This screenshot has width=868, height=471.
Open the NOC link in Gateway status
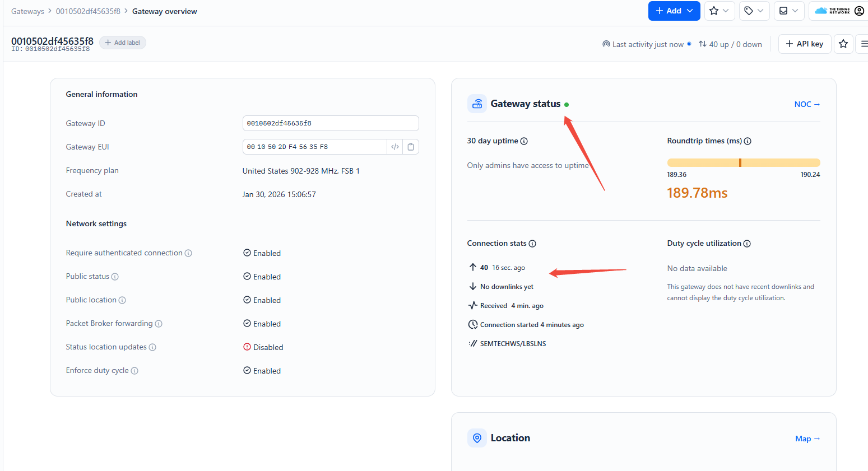tap(807, 104)
